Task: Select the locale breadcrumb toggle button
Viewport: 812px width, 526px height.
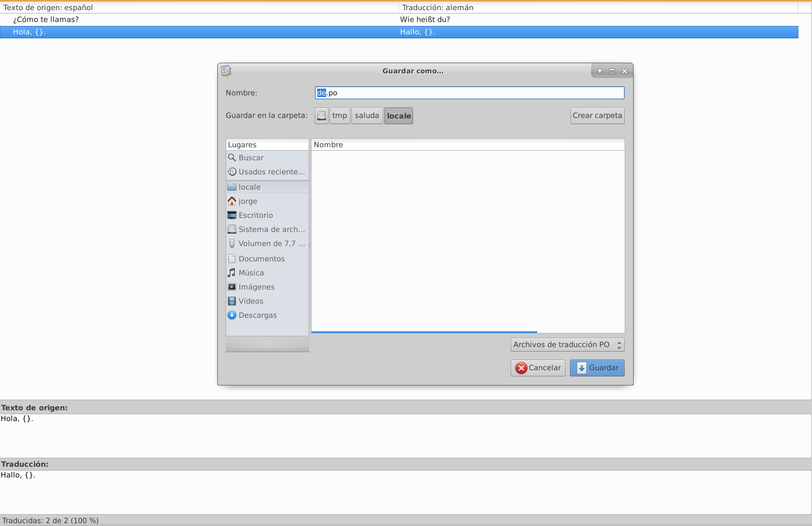Action: pos(399,116)
